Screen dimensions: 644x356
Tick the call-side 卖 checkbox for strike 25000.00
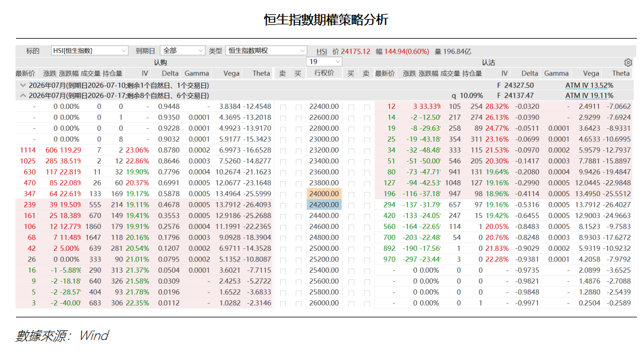pyautogui.click(x=283, y=250)
